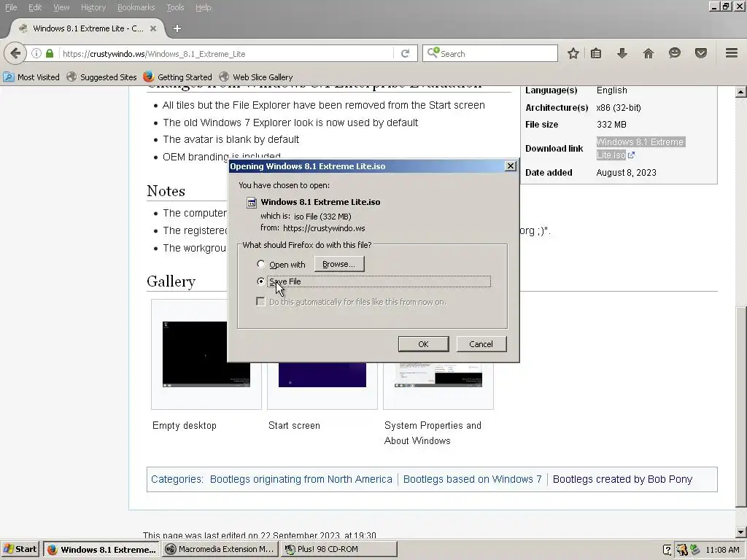
Task: Click the site information (i) icon
Action: [36, 53]
